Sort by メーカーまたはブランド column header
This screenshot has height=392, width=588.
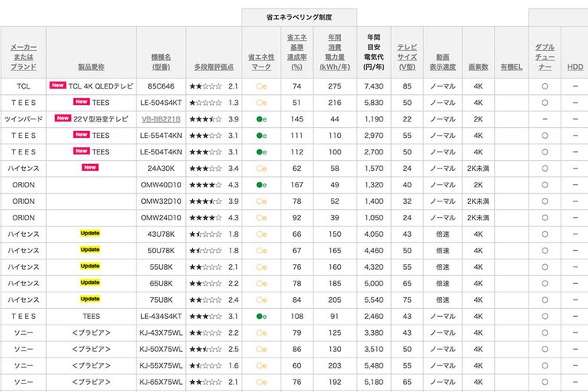pyautogui.click(x=24, y=57)
